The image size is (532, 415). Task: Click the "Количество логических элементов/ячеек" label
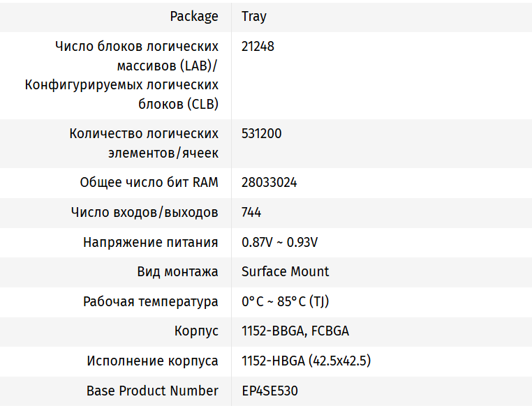coord(144,143)
